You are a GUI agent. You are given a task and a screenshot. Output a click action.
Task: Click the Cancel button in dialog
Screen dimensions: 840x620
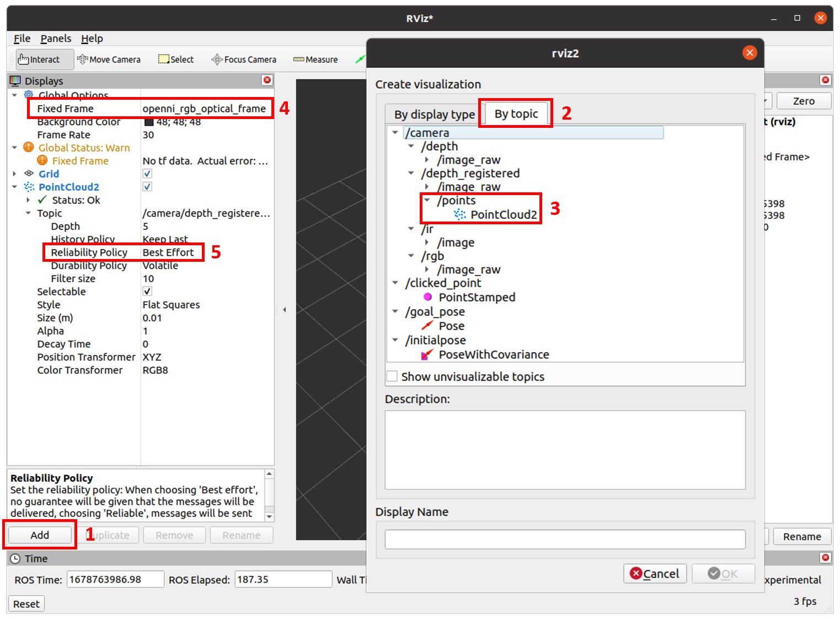point(655,574)
